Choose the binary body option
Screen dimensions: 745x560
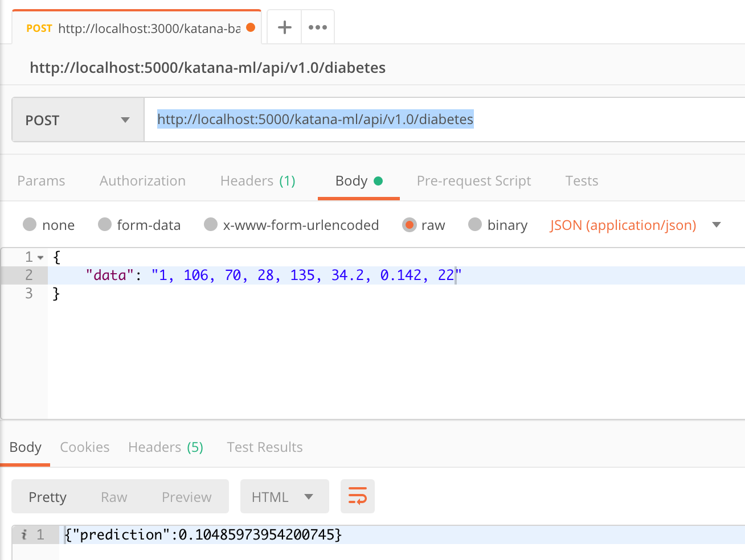point(475,225)
